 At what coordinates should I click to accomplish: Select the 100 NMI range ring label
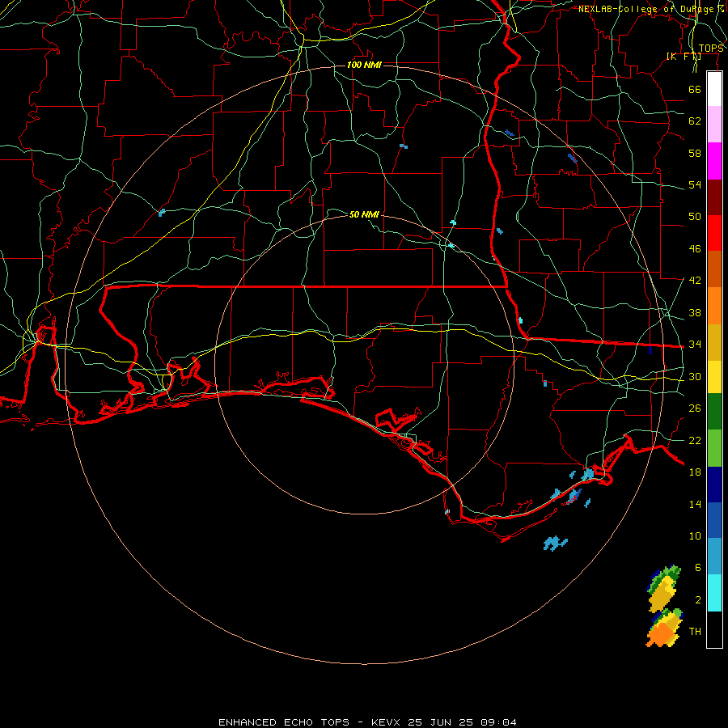tap(364, 65)
